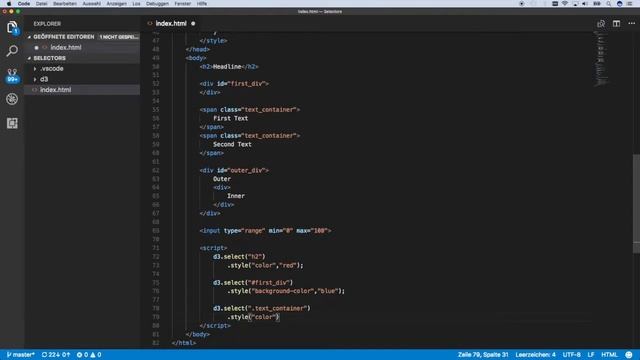Click the master branch indicator
The image size is (640, 360).
pos(20,355)
